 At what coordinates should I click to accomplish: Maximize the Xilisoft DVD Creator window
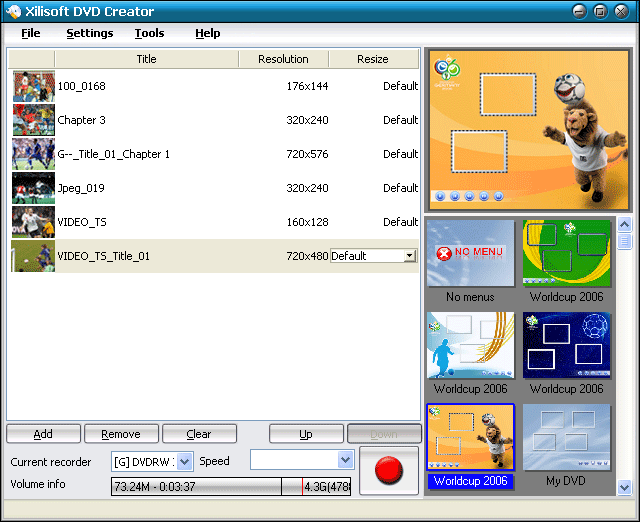pos(600,11)
